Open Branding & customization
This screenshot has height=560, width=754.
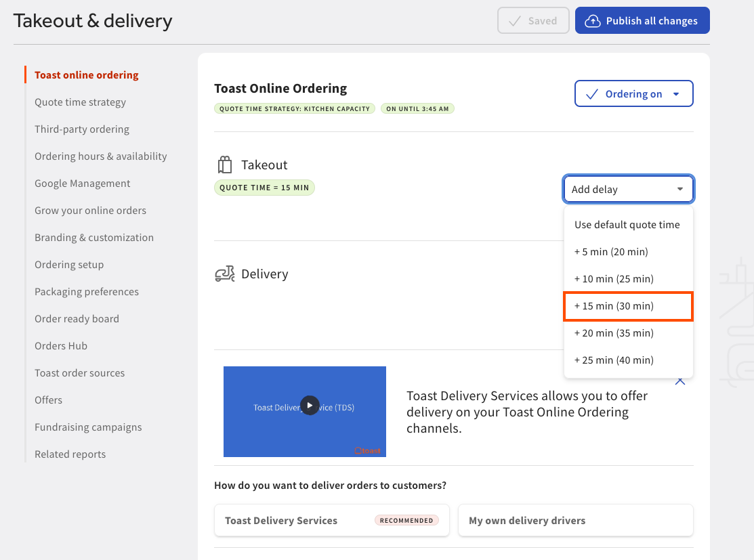coord(94,238)
